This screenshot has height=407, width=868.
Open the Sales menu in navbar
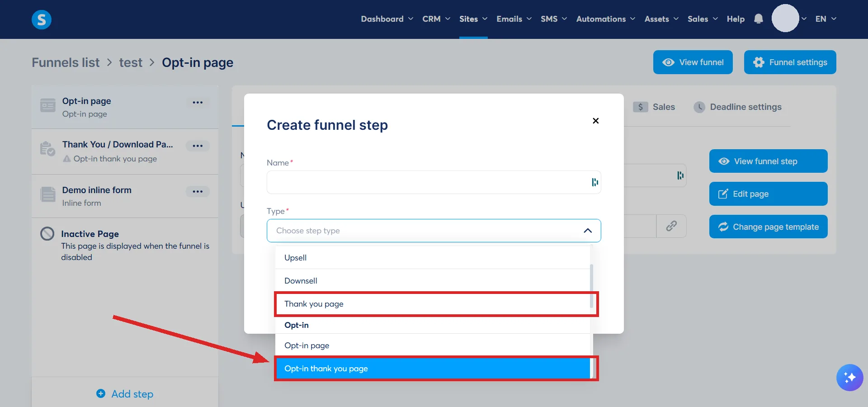click(x=703, y=19)
